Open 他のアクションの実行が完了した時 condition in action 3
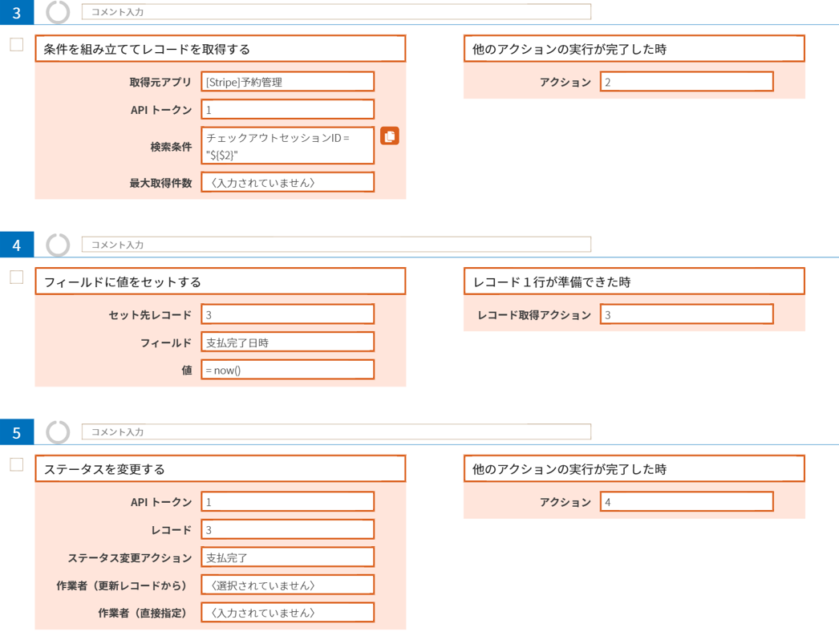839x644 pixels. click(x=634, y=49)
